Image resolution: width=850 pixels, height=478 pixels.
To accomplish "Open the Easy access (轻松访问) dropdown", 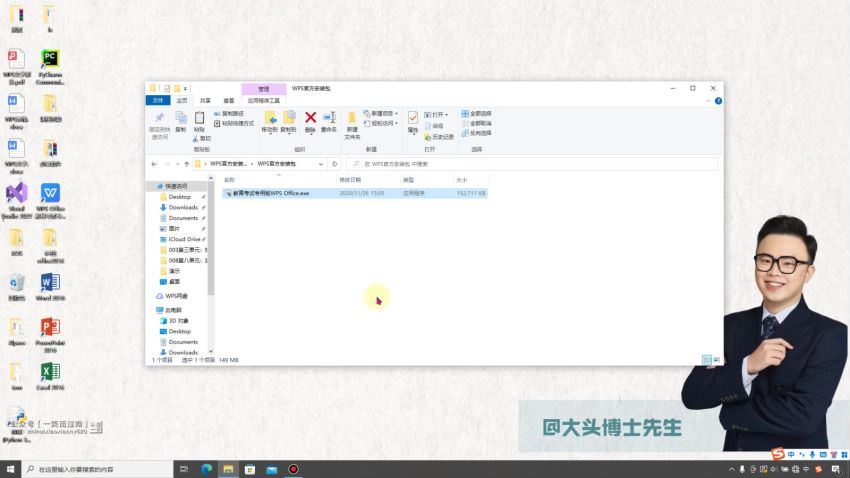I will pos(381,124).
